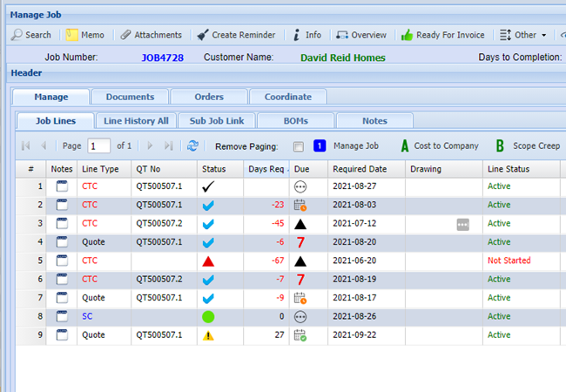Sort by the Days Req column header
The height and width of the screenshot is (392, 566).
coord(264,169)
